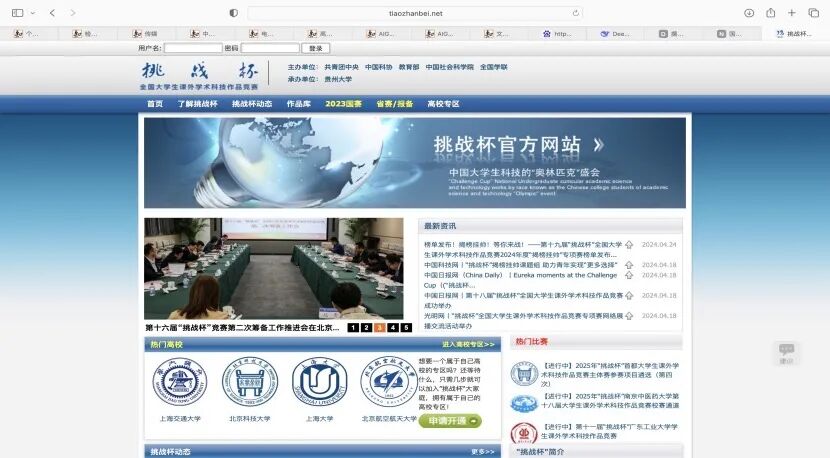Open the 教育部 organizer link
This screenshot has height=458, width=830.
[409, 67]
